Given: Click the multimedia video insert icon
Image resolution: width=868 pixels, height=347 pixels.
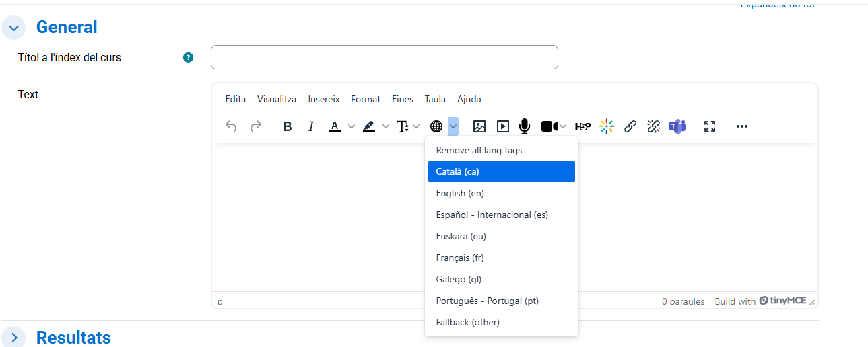Looking at the screenshot, I should point(503,126).
